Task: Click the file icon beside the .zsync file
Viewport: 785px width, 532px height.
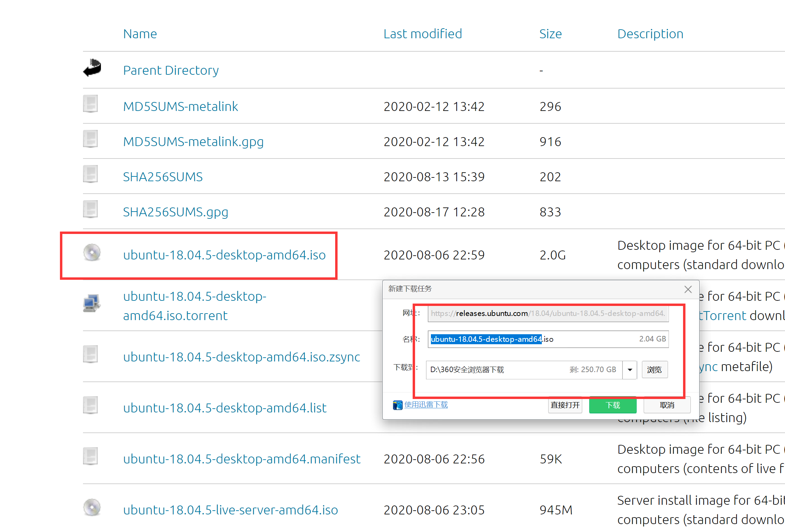Action: [90, 354]
